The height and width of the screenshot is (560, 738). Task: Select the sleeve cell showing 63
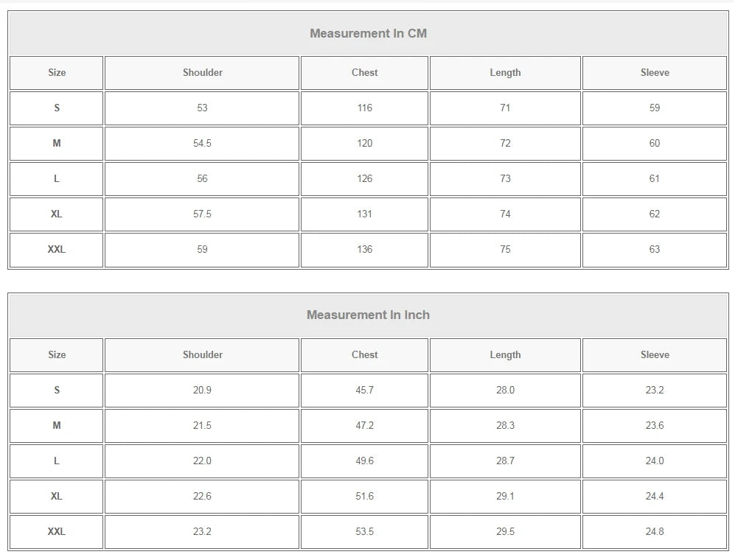pyautogui.click(x=655, y=249)
